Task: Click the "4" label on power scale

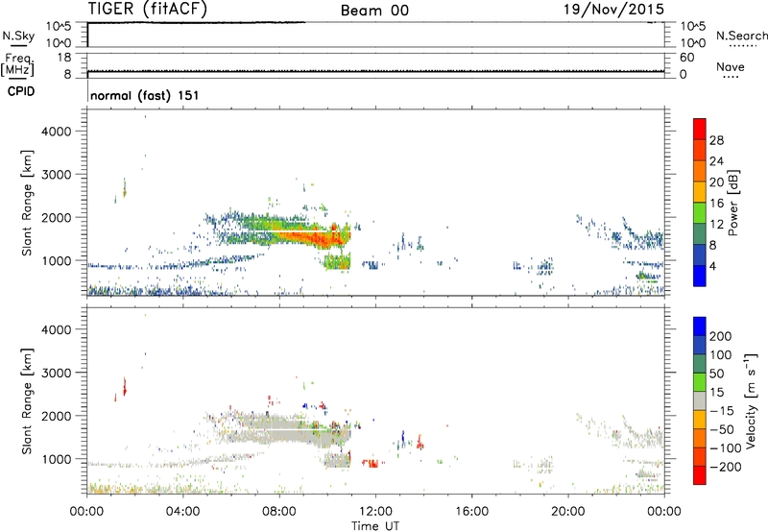Action: [712, 266]
